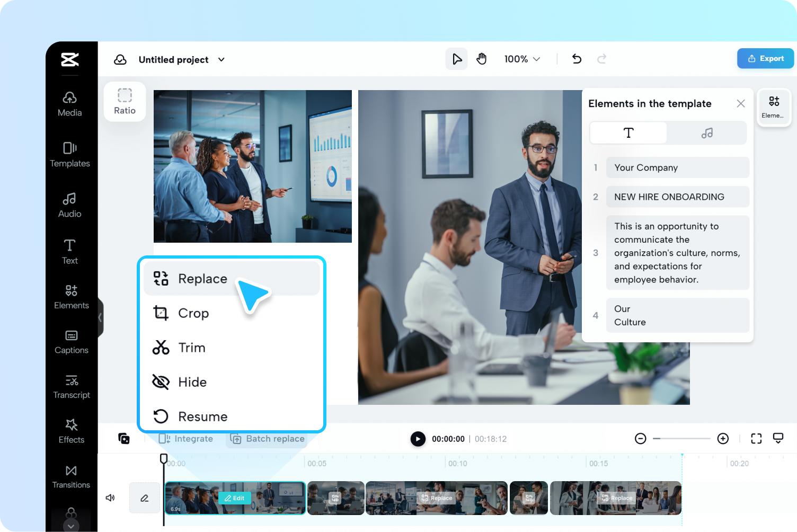The width and height of the screenshot is (797, 532).
Task: Click the Batch replace button
Action: 267,439
